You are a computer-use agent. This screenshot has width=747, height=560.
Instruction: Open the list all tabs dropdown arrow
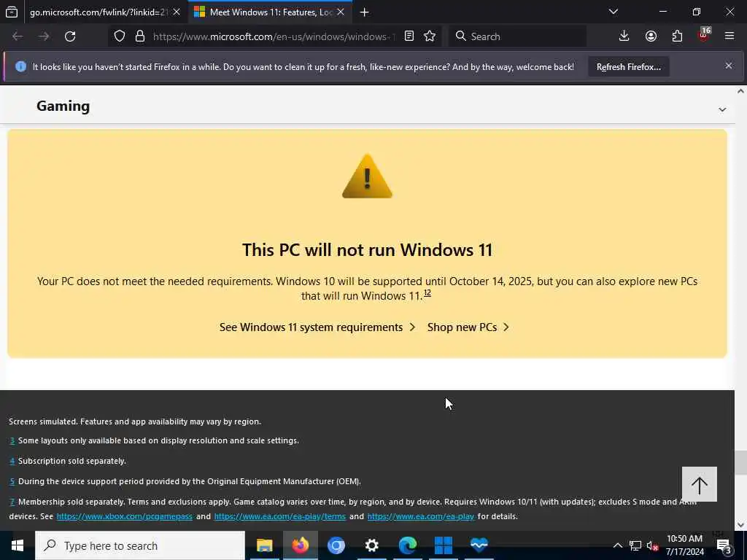coord(614,12)
